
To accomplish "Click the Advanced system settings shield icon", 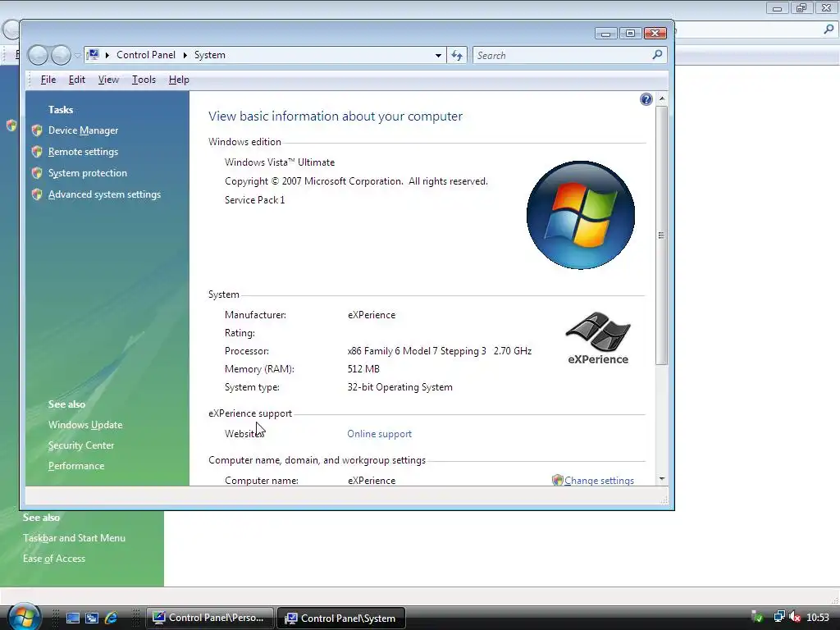I will click(x=37, y=194).
